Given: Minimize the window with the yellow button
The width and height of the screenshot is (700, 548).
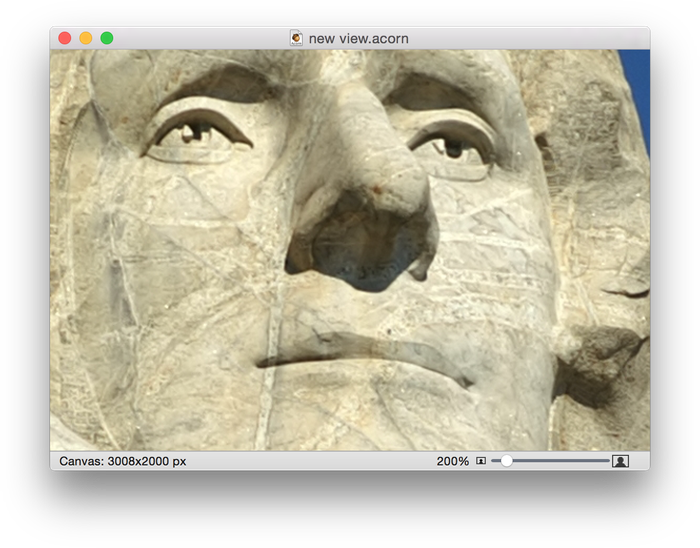Looking at the screenshot, I should point(86,38).
